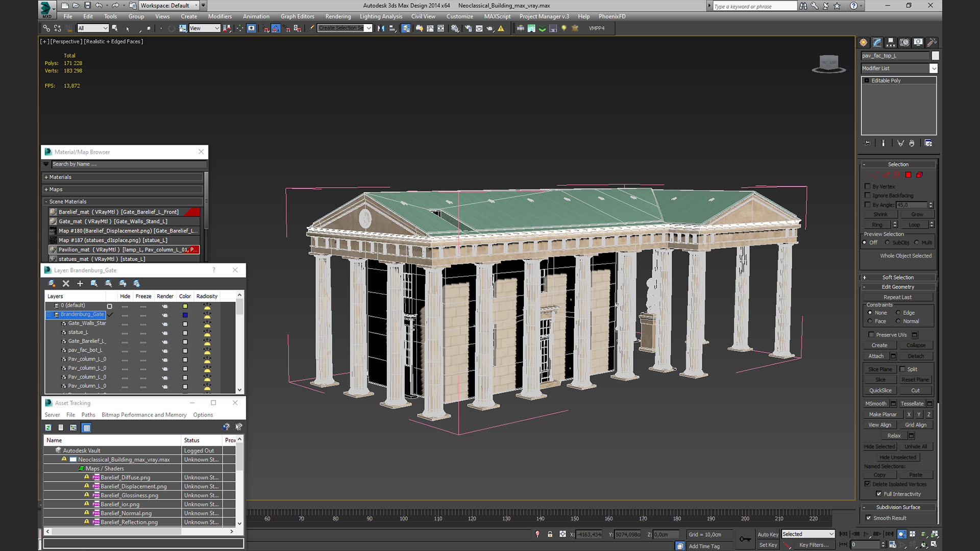This screenshot has height=551, width=980.
Task: Delete layer icon in Layer dialog
Action: (66, 284)
